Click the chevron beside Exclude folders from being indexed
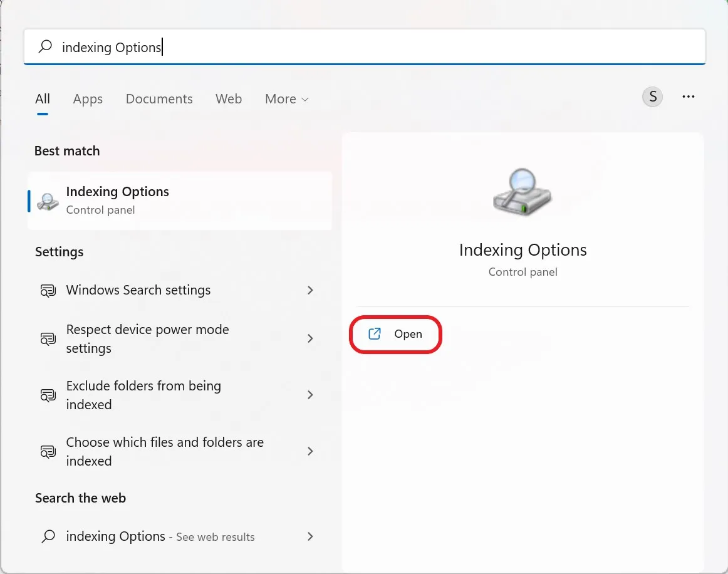This screenshot has width=728, height=574. pyautogui.click(x=309, y=395)
